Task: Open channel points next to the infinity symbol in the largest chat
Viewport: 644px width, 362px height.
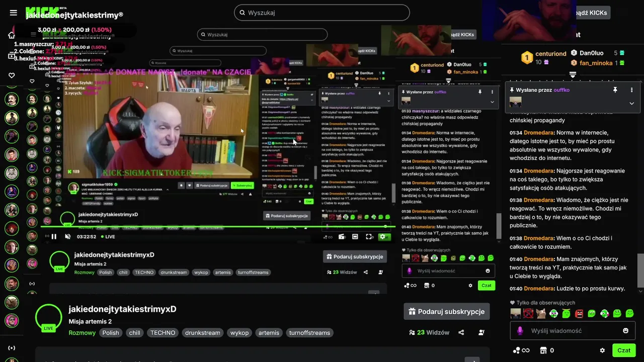Action: (521, 350)
